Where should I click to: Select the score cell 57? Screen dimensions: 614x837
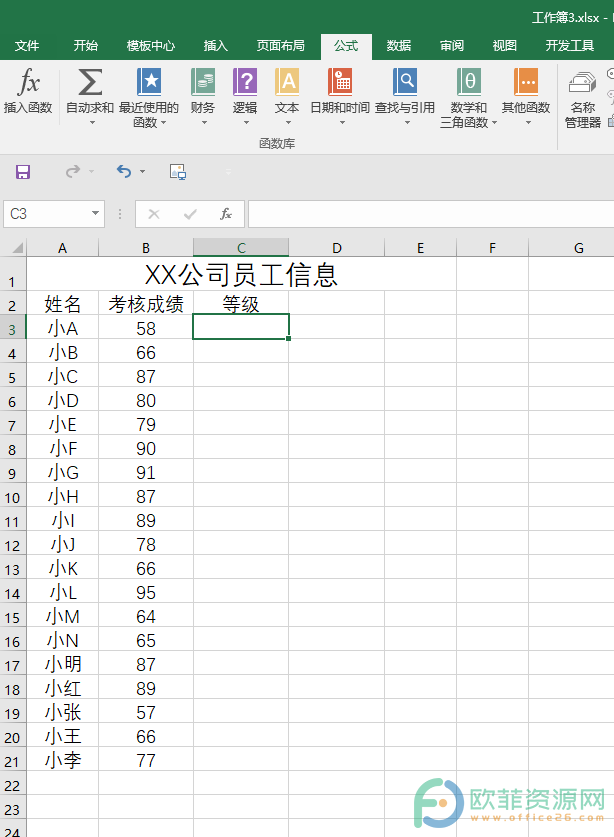[x=146, y=712]
